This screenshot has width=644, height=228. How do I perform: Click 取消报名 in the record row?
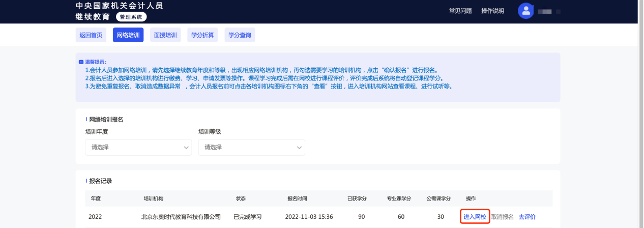pos(502,217)
